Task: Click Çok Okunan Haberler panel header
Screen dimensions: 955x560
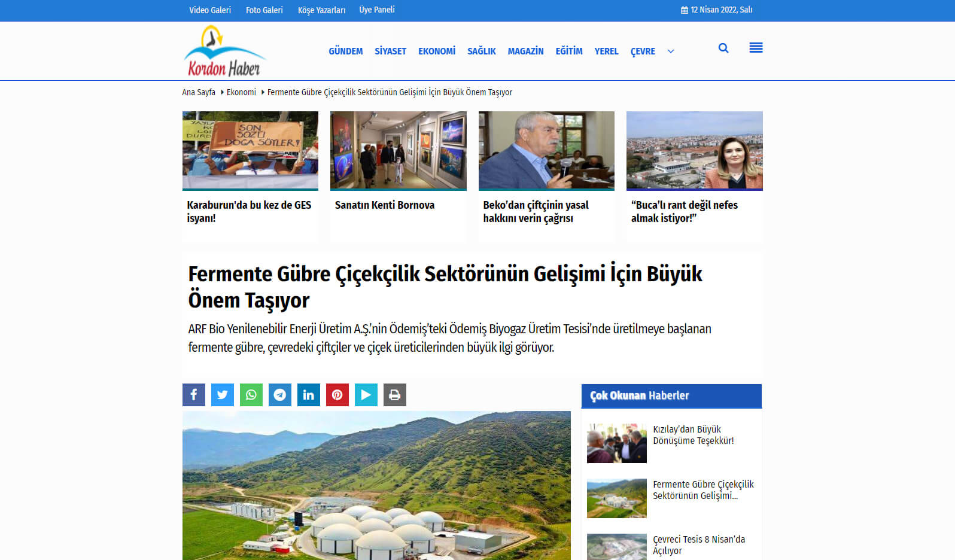Action: click(671, 396)
